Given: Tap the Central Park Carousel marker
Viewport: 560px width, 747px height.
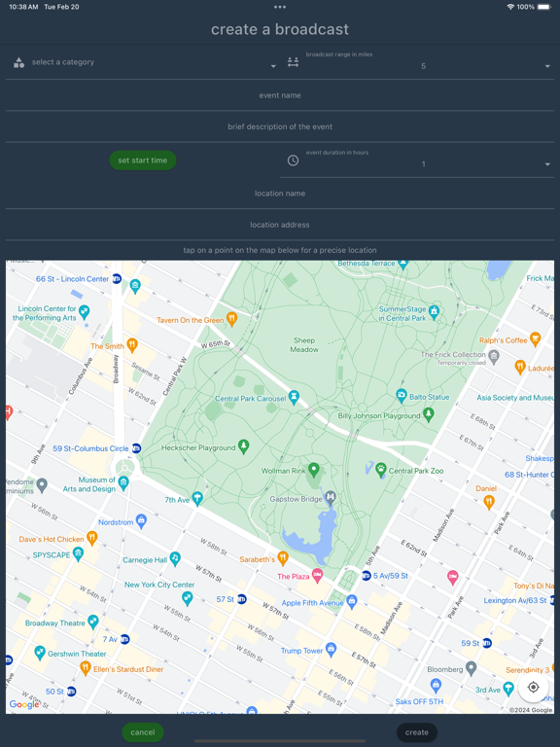Looking at the screenshot, I should point(295,397).
